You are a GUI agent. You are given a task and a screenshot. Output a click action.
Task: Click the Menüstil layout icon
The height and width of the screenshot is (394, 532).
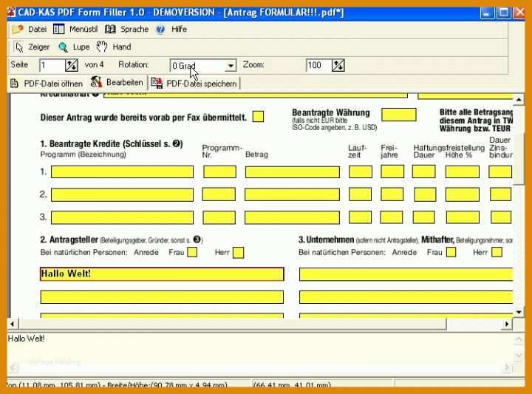pyautogui.click(x=58, y=29)
